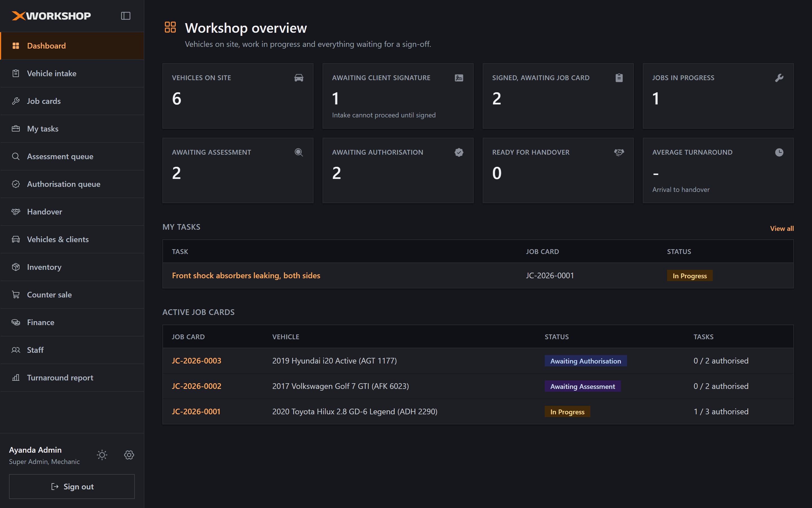812x508 pixels.
Task: Click In Progress badge for Toyota Hilux row
Action: (x=567, y=412)
